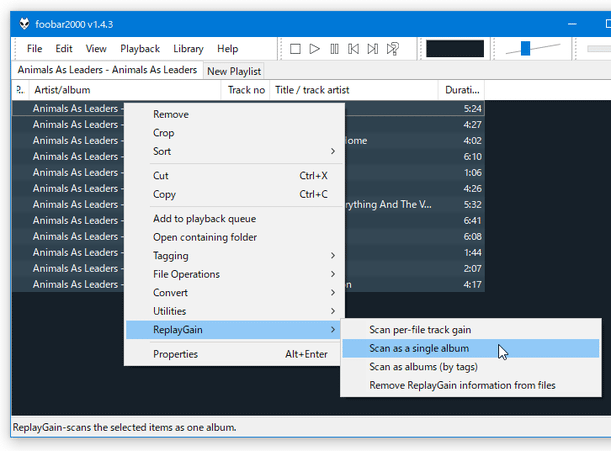
Task: Choose Crop from the context menu
Action: click(x=235, y=133)
